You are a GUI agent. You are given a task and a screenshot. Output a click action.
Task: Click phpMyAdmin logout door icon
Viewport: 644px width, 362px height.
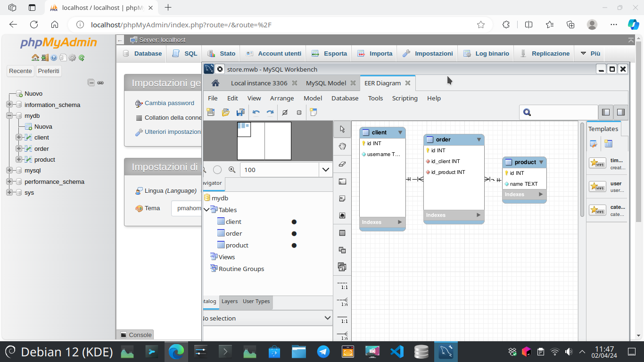45,58
